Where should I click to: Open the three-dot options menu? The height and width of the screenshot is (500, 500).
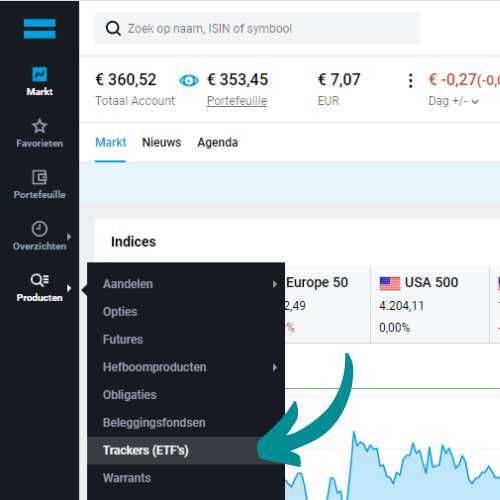[411, 81]
